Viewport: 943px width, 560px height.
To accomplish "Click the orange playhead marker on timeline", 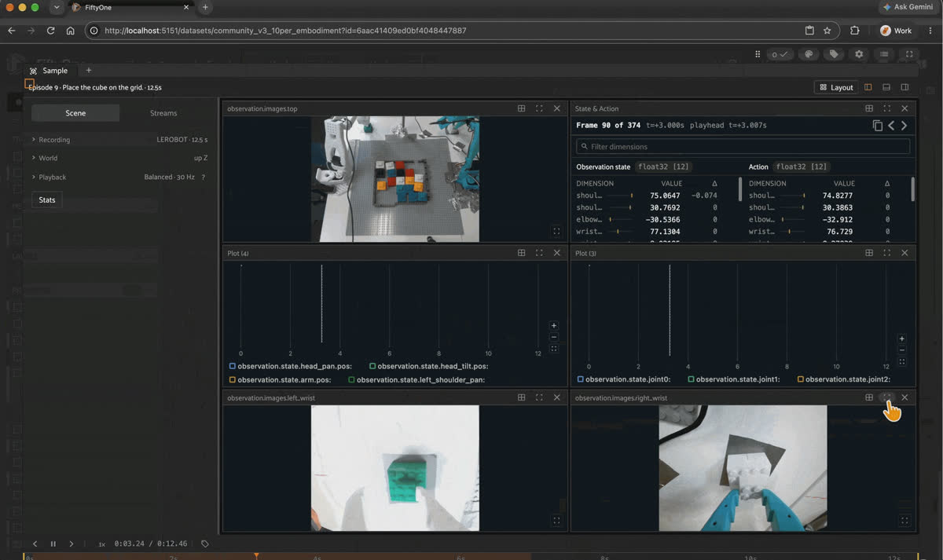I will [x=256, y=556].
